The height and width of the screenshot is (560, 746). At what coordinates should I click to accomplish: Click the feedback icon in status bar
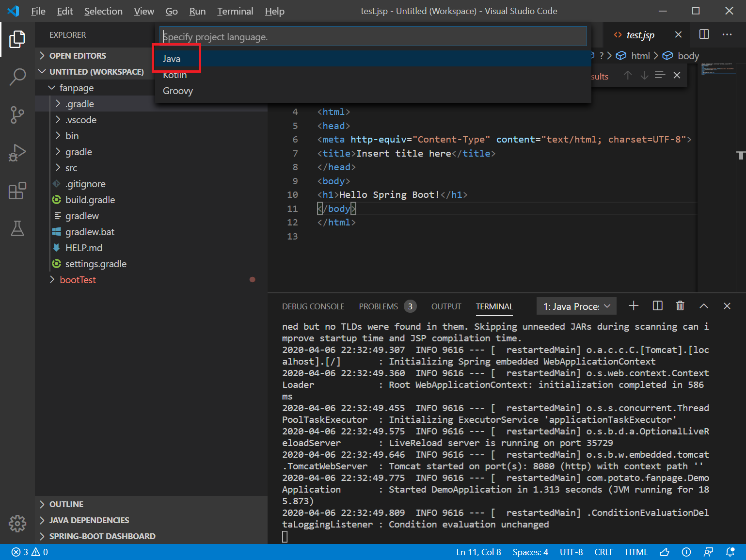point(665,552)
